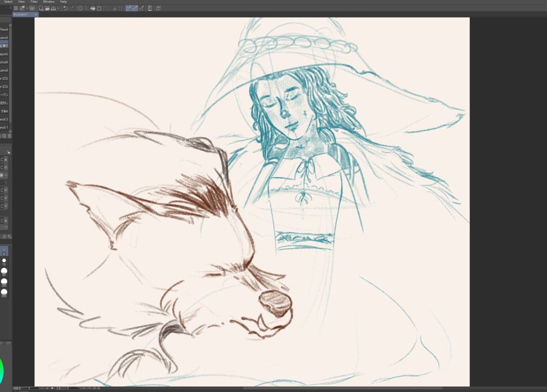Open the command bar hamburger menu

pyautogui.click(x=16, y=8)
